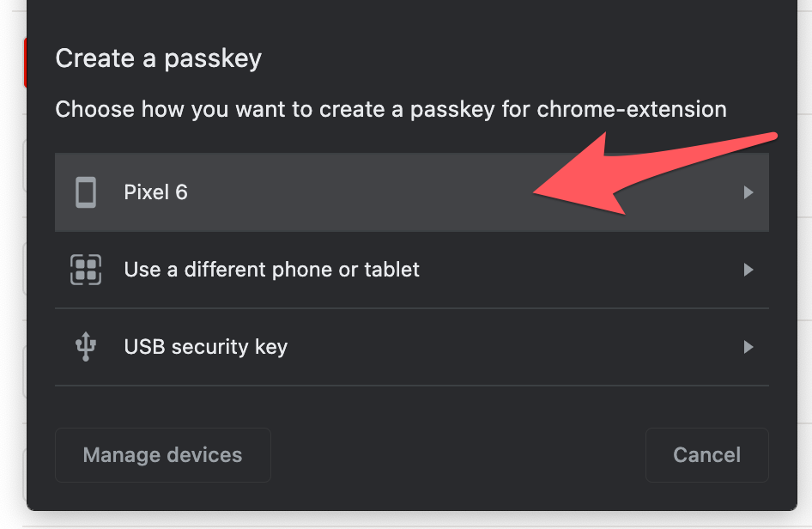
Task: Click the background page right of the dialog
Action: 805,258
